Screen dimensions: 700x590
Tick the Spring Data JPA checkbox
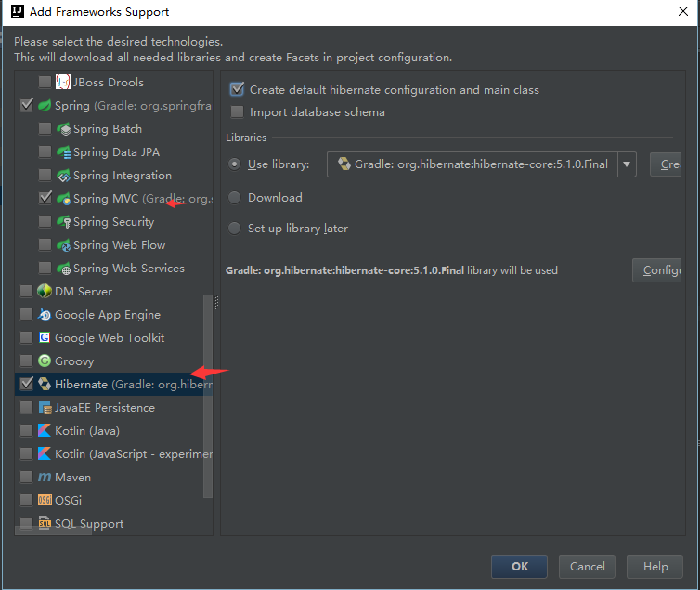coord(45,151)
